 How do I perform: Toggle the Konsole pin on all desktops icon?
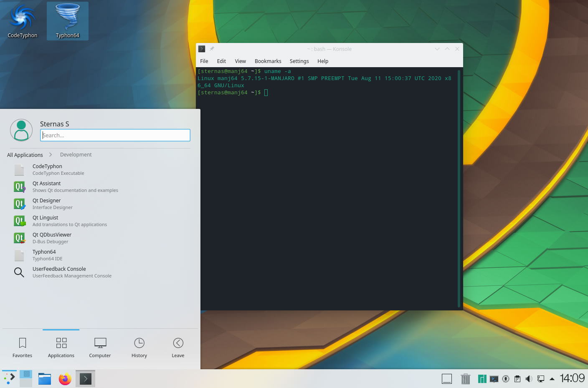(212, 49)
